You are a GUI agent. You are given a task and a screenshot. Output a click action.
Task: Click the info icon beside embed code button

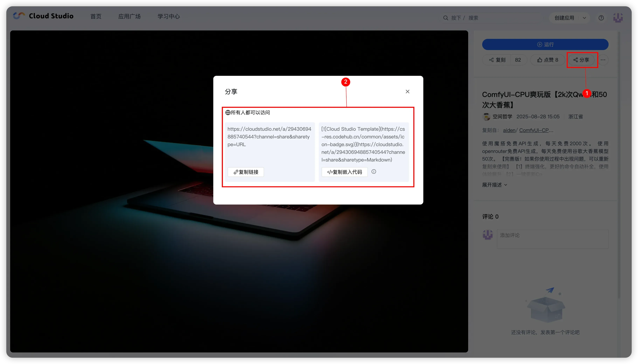374,171
